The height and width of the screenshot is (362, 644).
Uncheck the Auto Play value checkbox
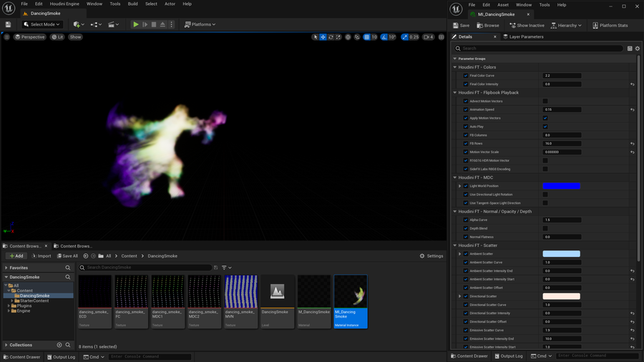pyautogui.click(x=545, y=127)
